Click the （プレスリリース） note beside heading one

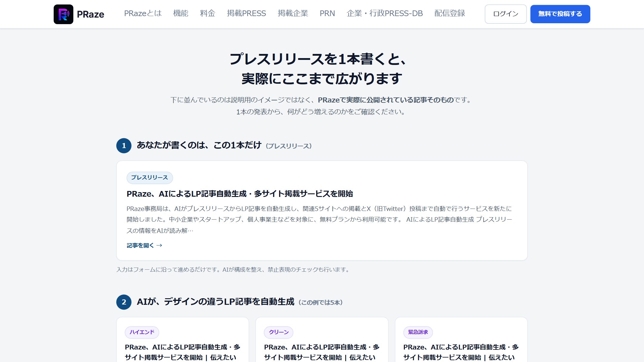tap(289, 146)
